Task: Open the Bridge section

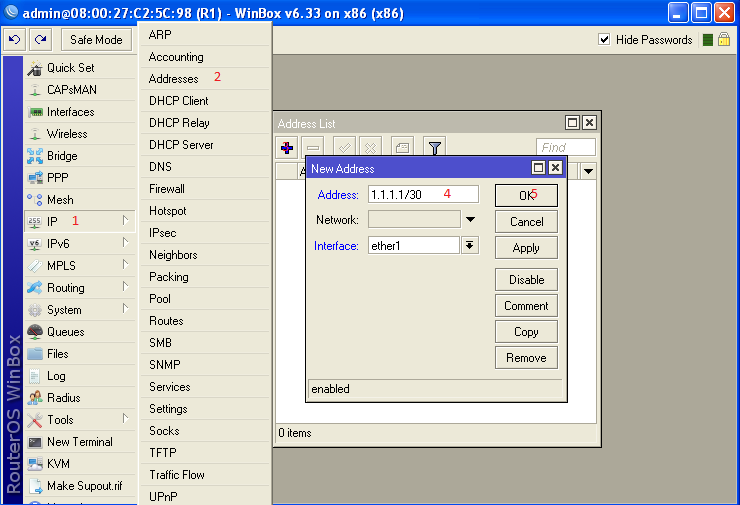Action: (x=80, y=156)
